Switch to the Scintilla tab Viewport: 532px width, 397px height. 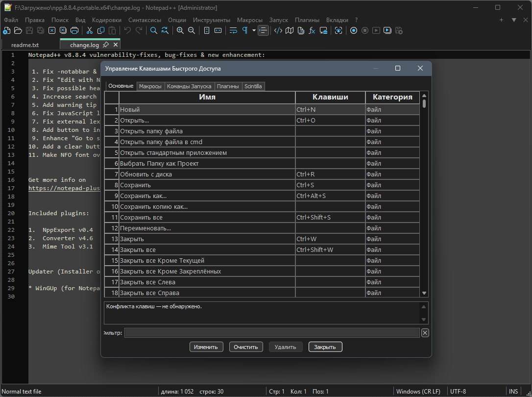tap(253, 86)
